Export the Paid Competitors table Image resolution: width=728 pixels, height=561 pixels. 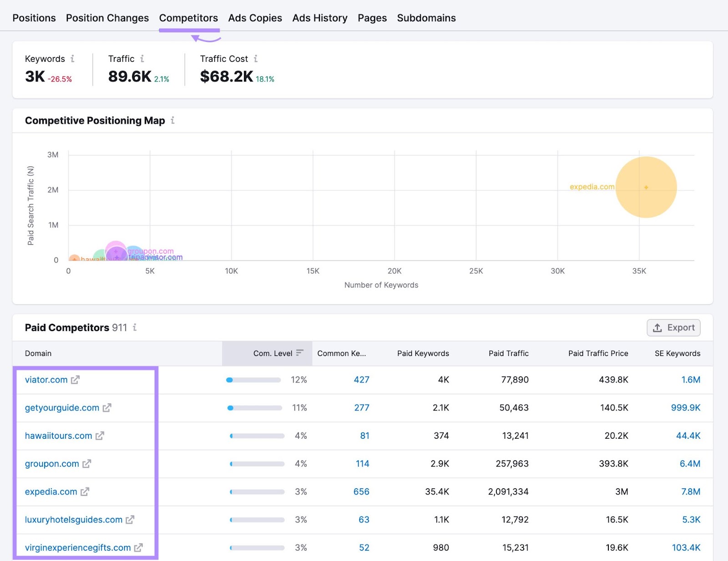(673, 328)
